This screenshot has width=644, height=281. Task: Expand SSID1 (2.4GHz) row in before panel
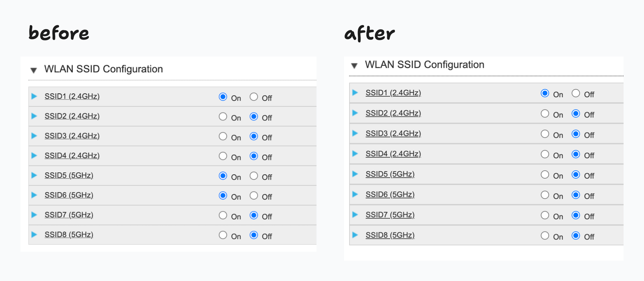[34, 96]
